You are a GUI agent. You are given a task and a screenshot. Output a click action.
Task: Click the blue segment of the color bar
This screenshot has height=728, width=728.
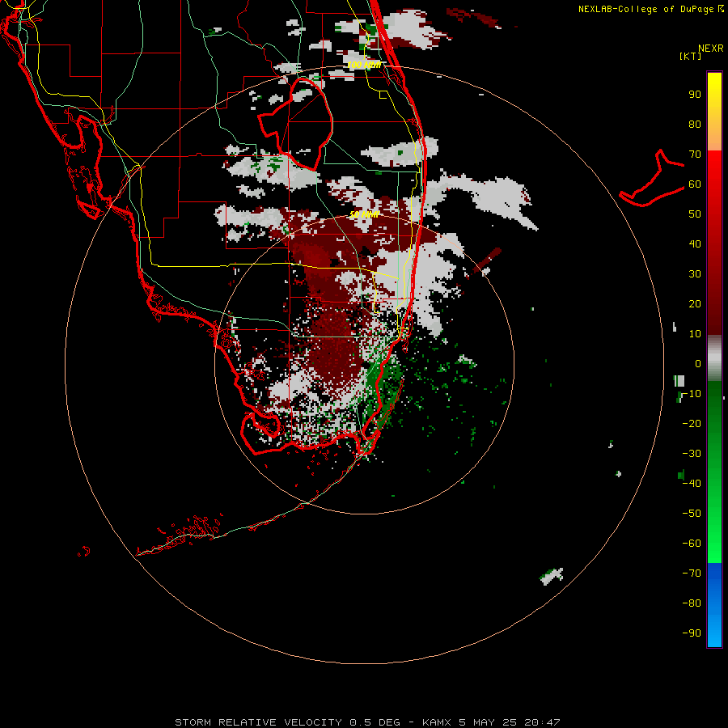(714, 605)
